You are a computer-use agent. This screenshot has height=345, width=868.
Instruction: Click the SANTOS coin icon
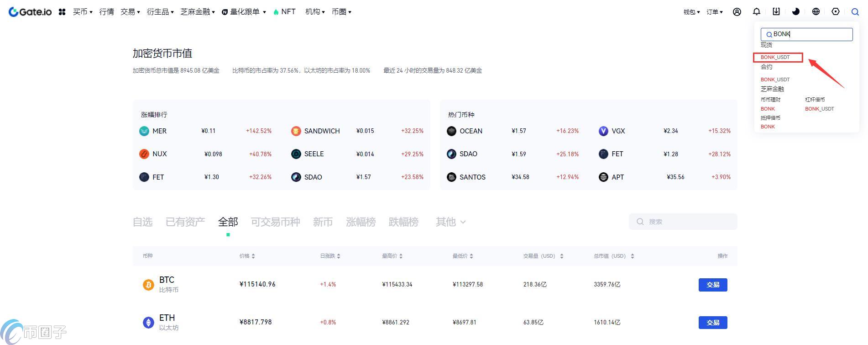click(x=451, y=177)
